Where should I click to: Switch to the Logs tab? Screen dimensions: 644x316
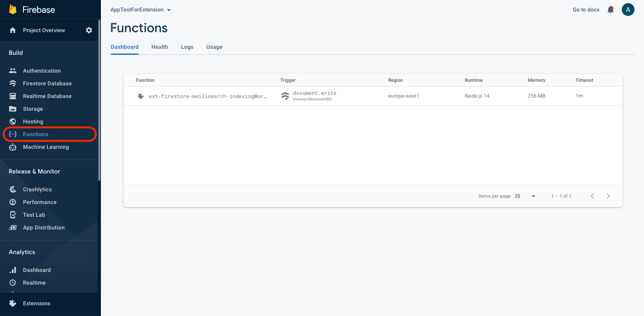click(x=187, y=47)
